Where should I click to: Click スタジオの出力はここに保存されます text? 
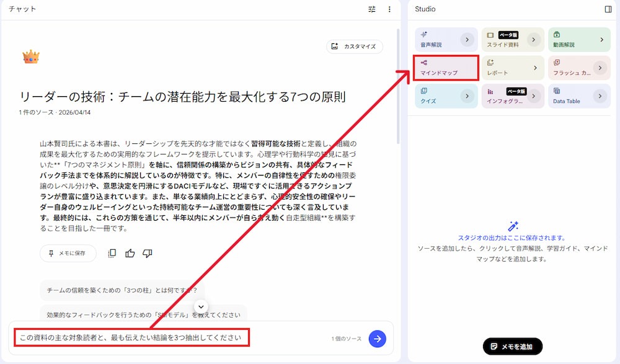(513, 237)
